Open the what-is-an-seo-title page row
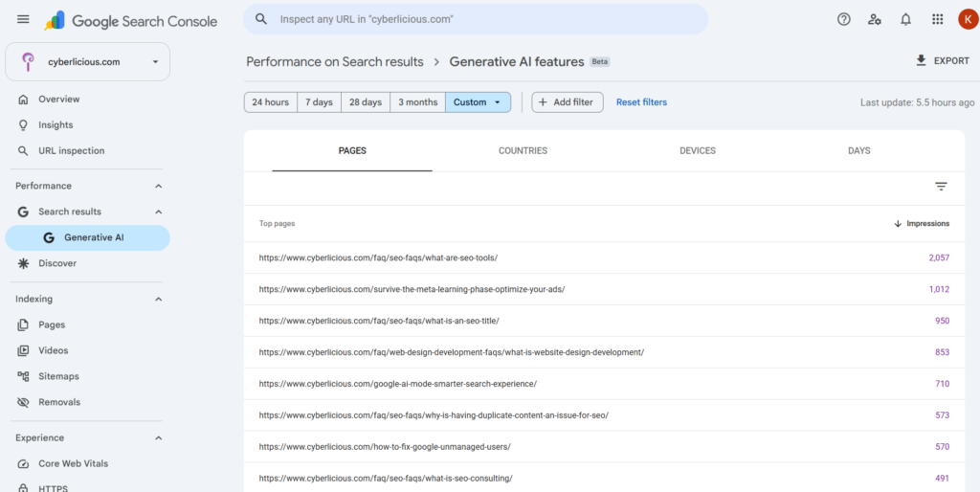980x492 pixels. tap(604, 321)
